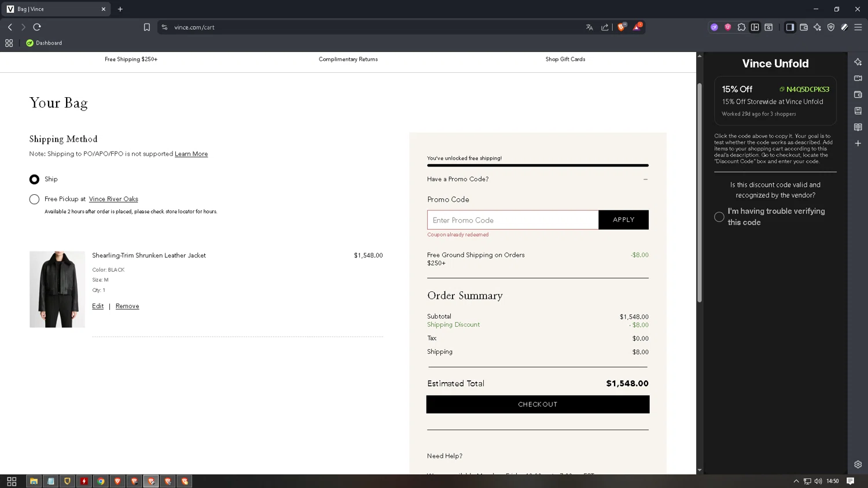Image resolution: width=868 pixels, height=488 pixels.
Task: Show hidden tray icons chevron
Action: click(x=796, y=481)
